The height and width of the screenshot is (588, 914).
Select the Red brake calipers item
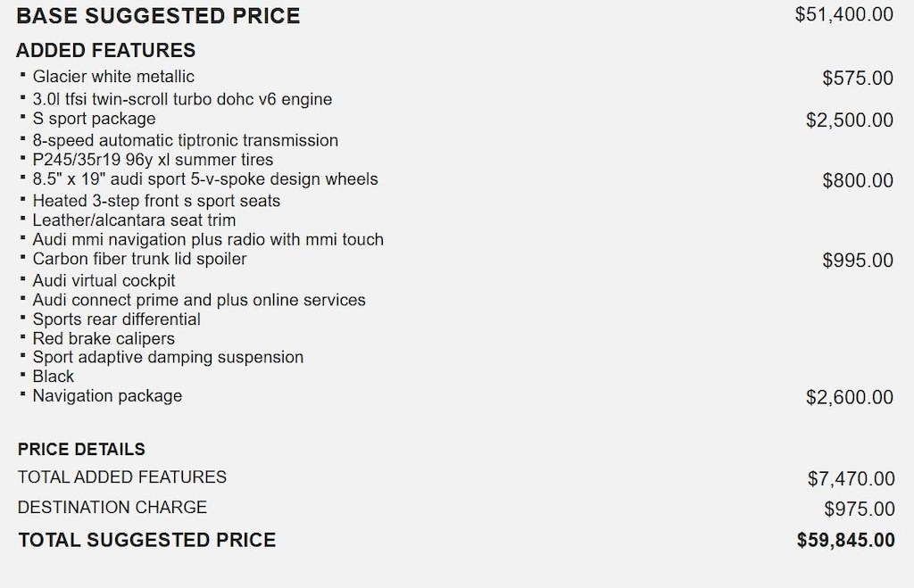104,338
